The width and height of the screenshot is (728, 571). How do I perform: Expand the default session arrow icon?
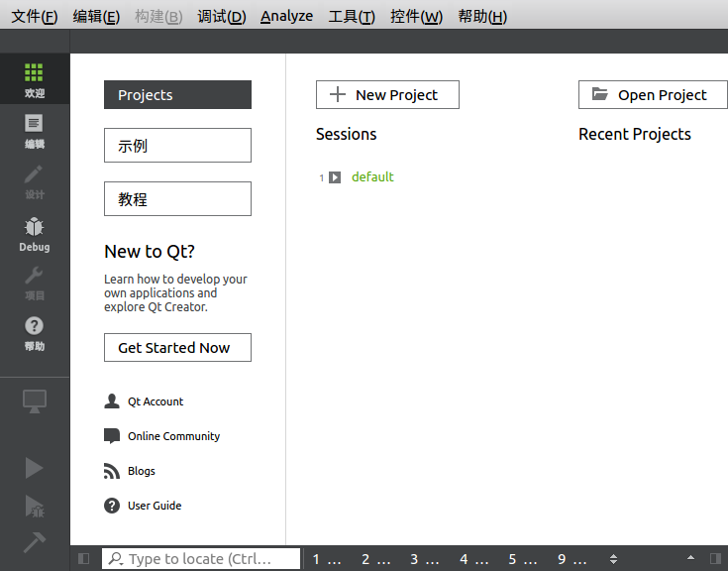[x=335, y=177]
